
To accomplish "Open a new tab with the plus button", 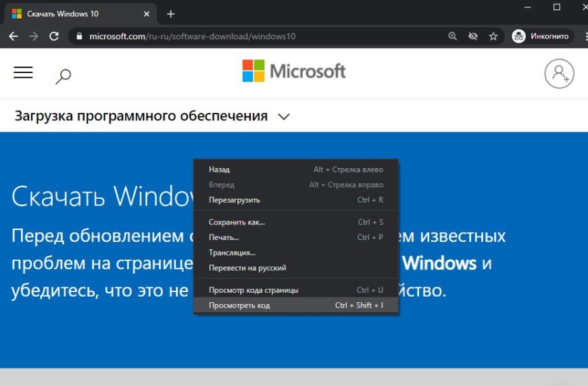I will (170, 14).
